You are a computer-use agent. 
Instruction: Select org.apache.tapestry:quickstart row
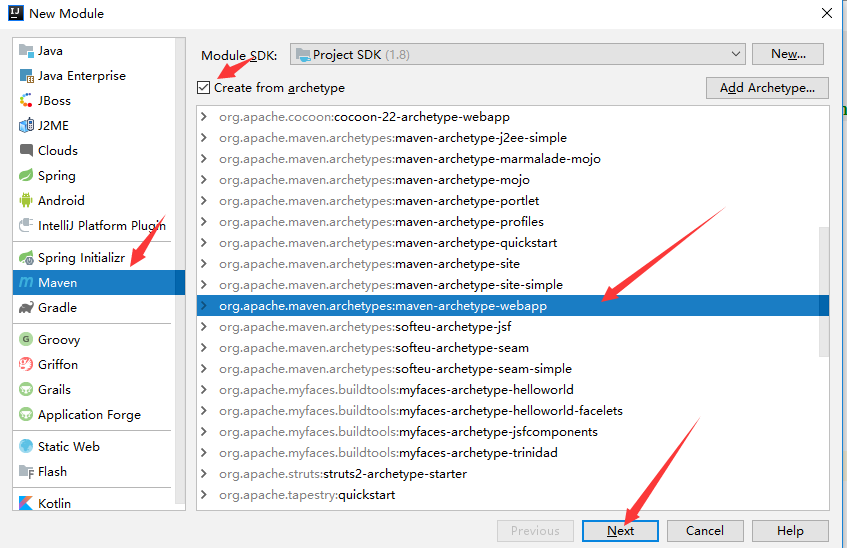pos(513,495)
